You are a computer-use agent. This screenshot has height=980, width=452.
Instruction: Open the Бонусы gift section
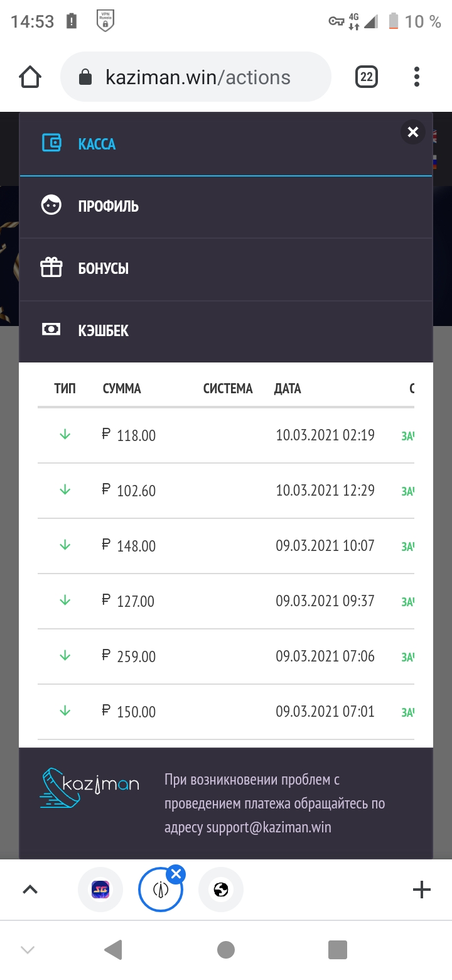tap(103, 268)
